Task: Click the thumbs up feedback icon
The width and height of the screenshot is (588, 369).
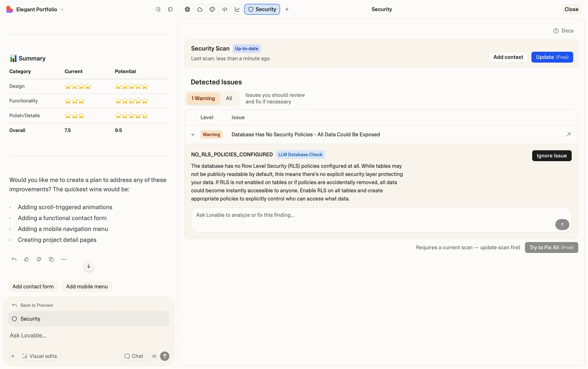Action: (x=26, y=259)
